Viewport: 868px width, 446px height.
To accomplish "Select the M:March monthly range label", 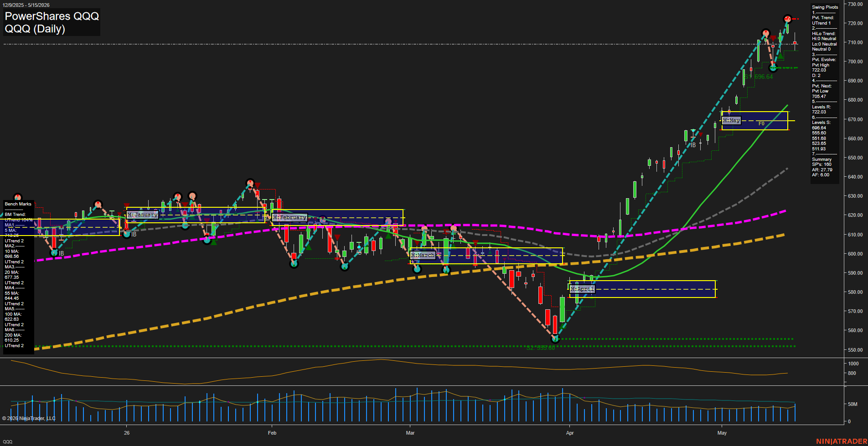I will point(423,255).
